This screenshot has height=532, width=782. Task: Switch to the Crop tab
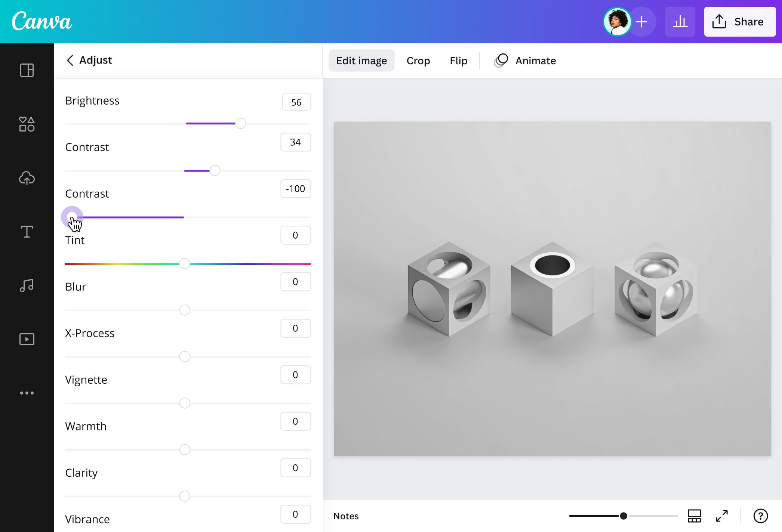pyautogui.click(x=418, y=60)
